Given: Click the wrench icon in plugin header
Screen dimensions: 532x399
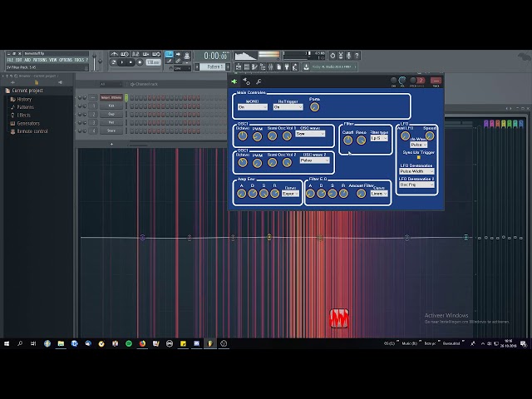Looking at the screenshot, I should point(259,81).
